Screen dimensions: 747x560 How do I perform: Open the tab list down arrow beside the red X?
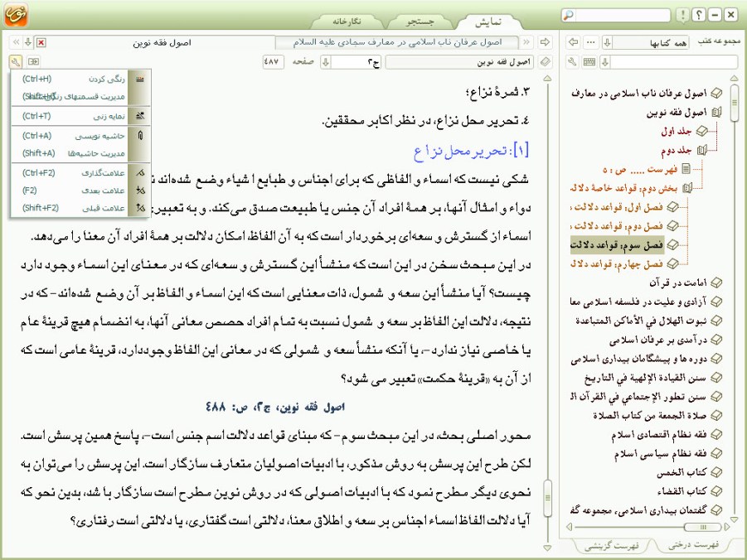tap(28, 43)
